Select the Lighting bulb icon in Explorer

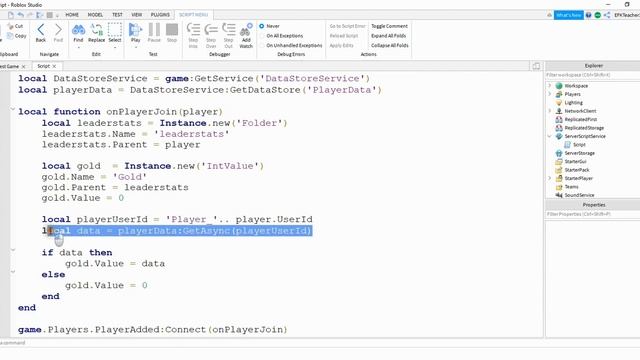pyautogui.click(x=559, y=102)
